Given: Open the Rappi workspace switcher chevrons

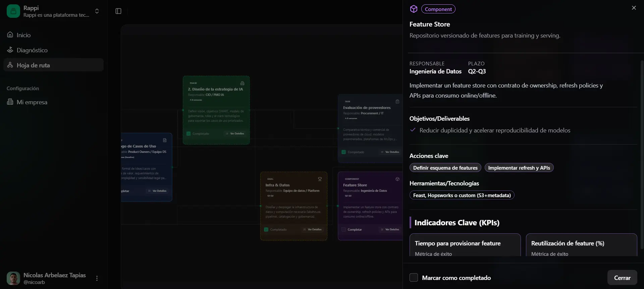Looking at the screenshot, I should tap(97, 11).
